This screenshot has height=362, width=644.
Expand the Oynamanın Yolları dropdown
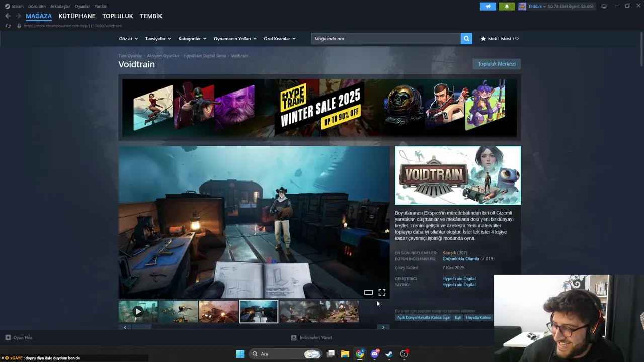coord(235,39)
